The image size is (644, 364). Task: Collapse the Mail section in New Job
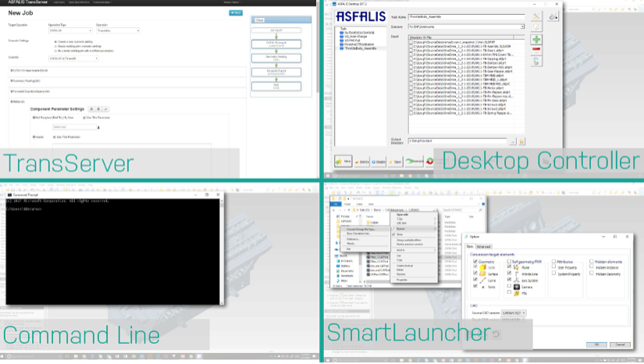click(x=18, y=102)
